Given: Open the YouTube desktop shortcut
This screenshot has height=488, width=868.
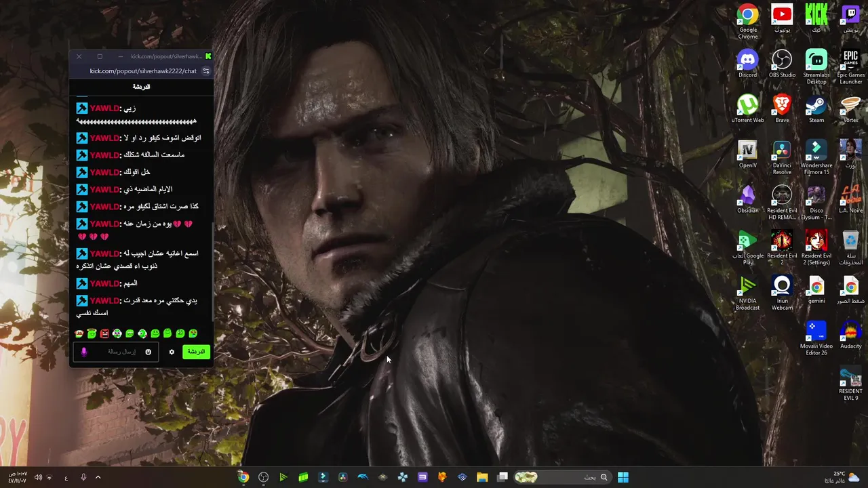Looking at the screenshot, I should [782, 19].
